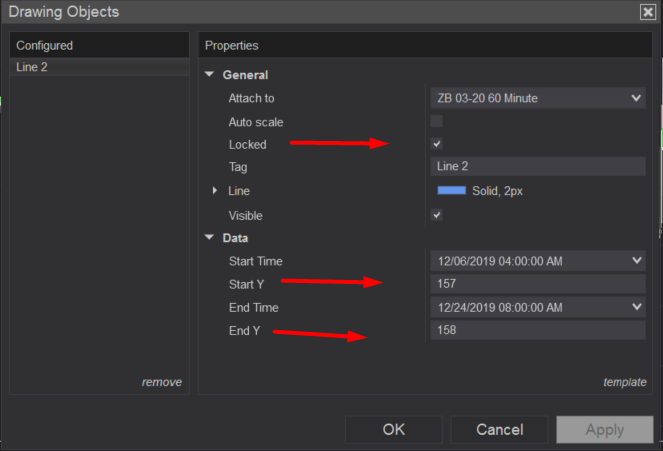The width and height of the screenshot is (663, 451).
Task: Enable the Auto scale checkbox
Action: click(x=436, y=121)
